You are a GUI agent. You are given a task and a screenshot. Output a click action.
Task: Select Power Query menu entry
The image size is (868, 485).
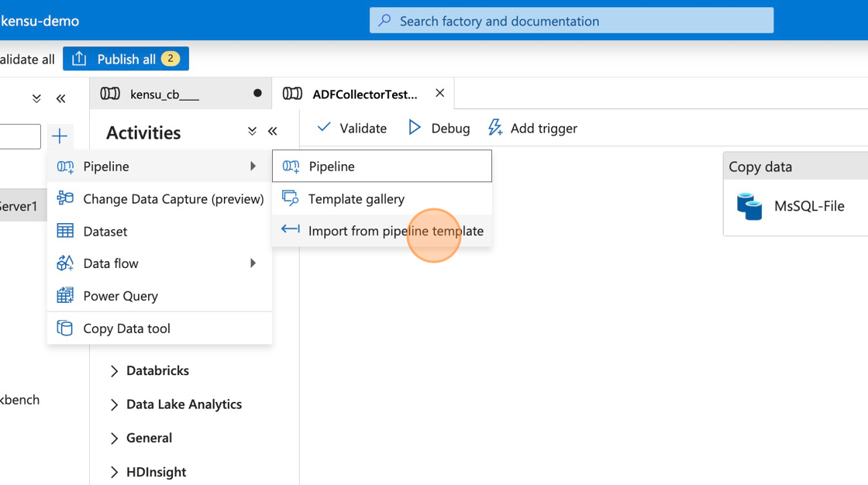[x=160, y=296]
